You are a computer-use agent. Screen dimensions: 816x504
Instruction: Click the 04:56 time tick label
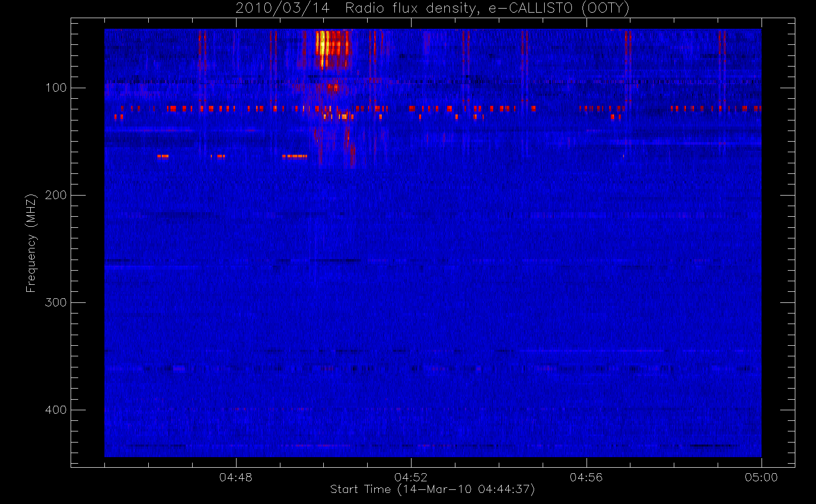coord(586,477)
